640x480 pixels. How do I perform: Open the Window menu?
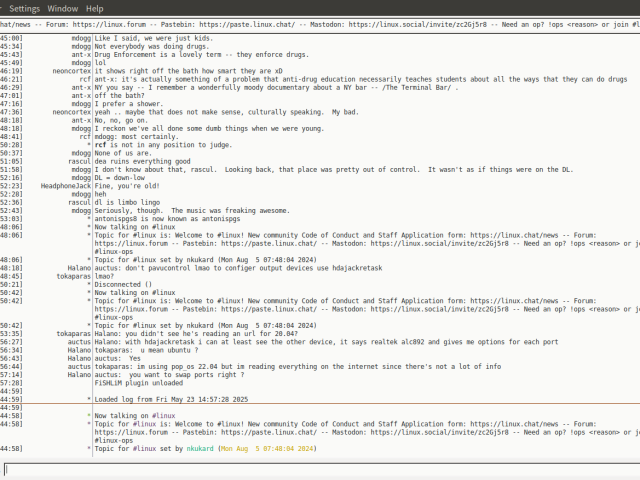click(x=62, y=7)
